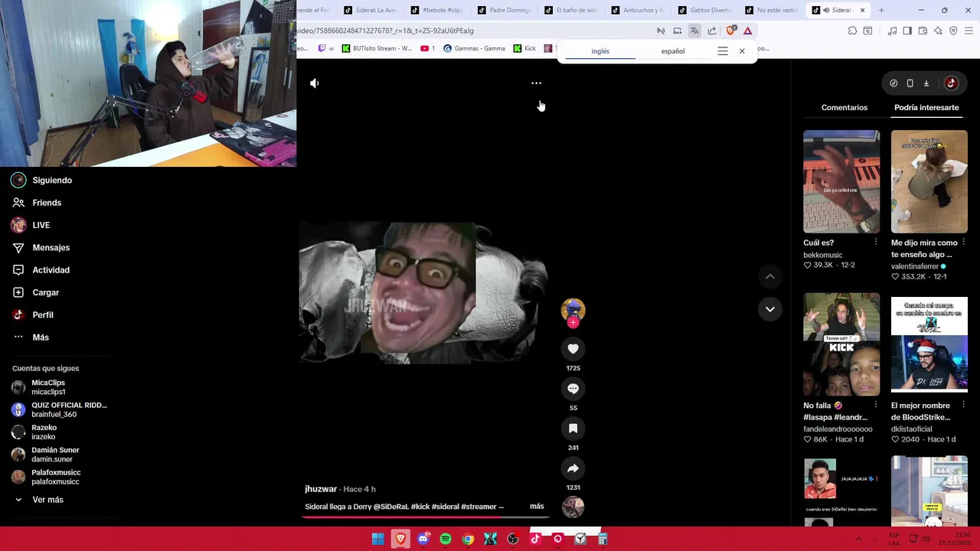Image resolution: width=980 pixels, height=551 pixels.
Task: Open Actividad in the sidebar
Action: point(51,270)
